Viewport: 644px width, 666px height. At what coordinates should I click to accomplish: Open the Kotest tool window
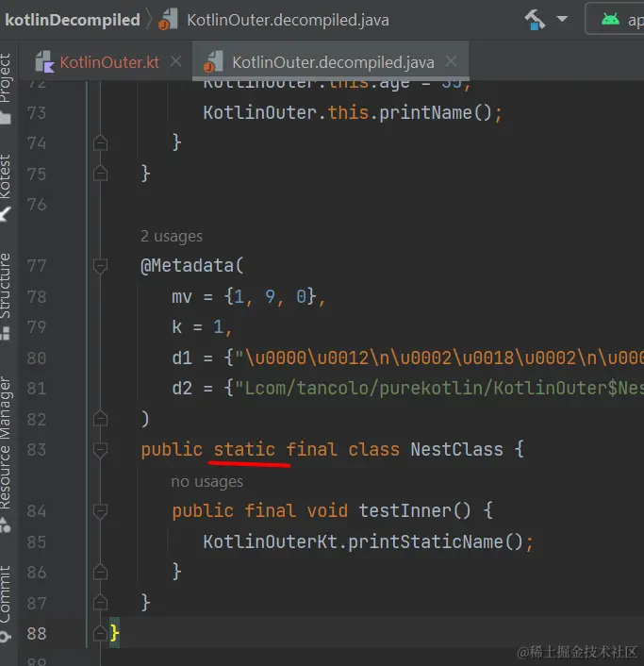click(5, 176)
